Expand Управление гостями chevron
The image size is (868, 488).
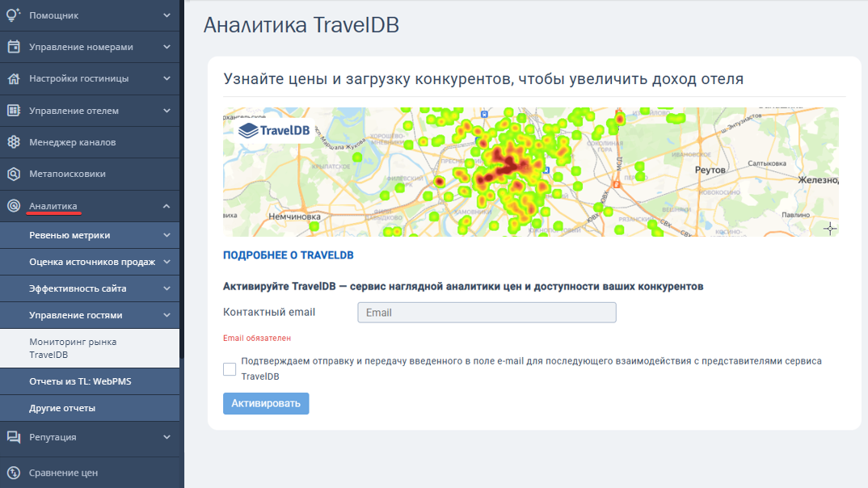pyautogui.click(x=166, y=315)
